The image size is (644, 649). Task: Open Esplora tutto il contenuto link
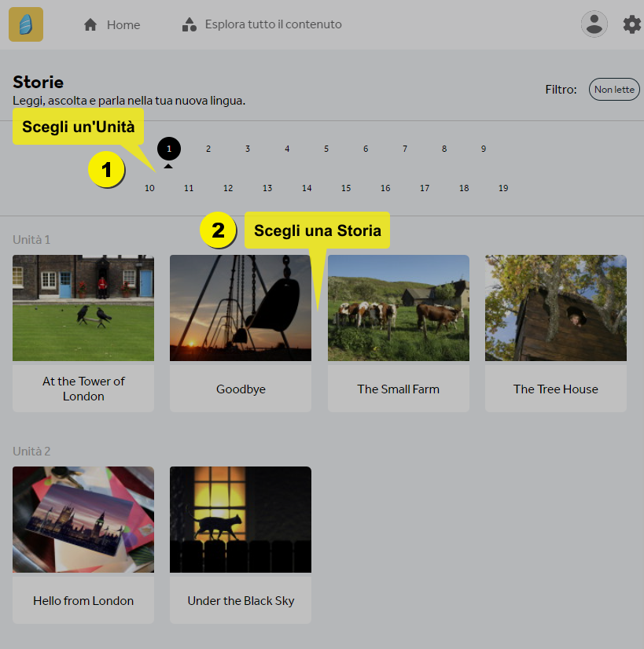(x=274, y=24)
